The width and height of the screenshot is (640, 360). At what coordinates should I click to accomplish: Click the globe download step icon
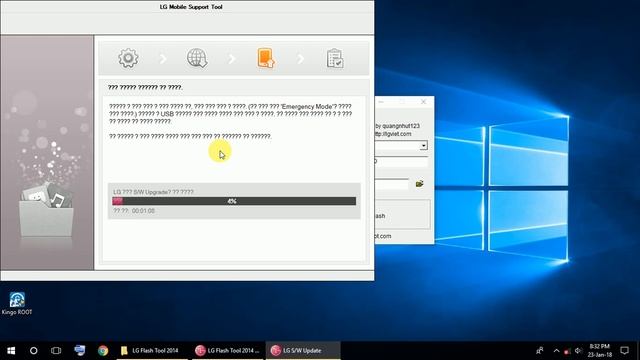(x=197, y=58)
